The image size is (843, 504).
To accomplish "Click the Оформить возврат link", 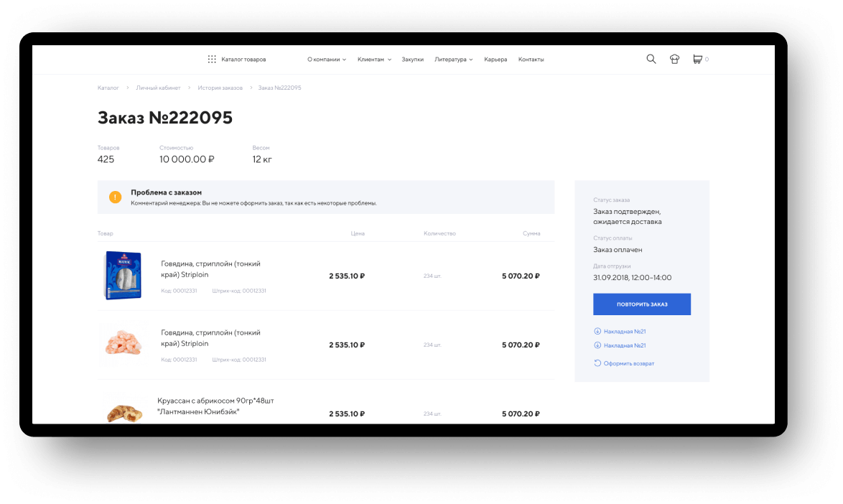I will point(629,364).
